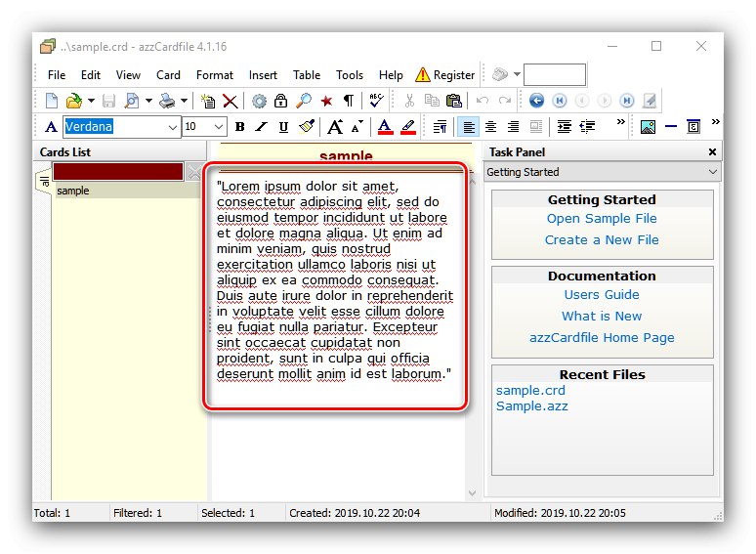Jump to the last card
The image size is (756, 554).
(x=627, y=101)
